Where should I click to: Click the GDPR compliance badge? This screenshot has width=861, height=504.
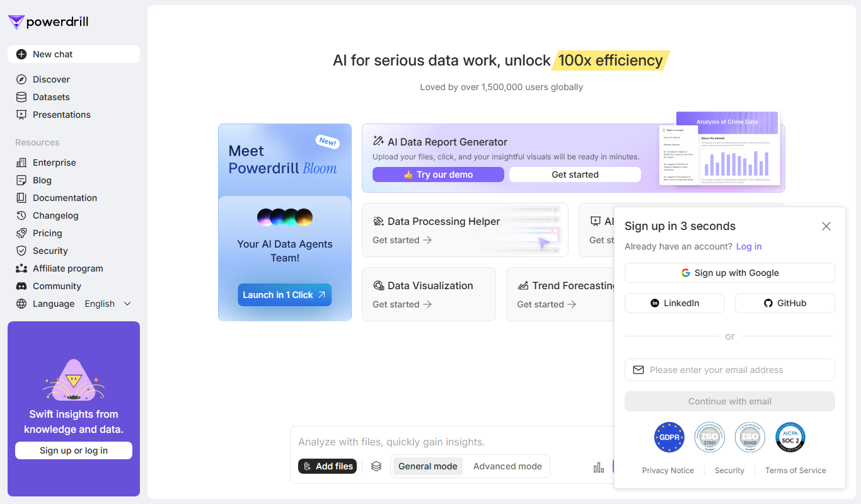(669, 437)
